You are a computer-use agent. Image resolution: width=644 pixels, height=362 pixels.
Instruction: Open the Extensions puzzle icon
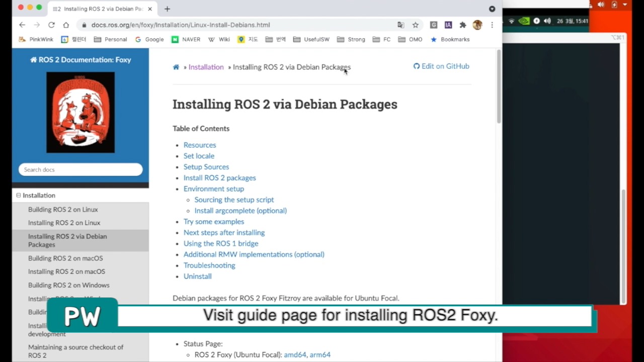pyautogui.click(x=463, y=25)
